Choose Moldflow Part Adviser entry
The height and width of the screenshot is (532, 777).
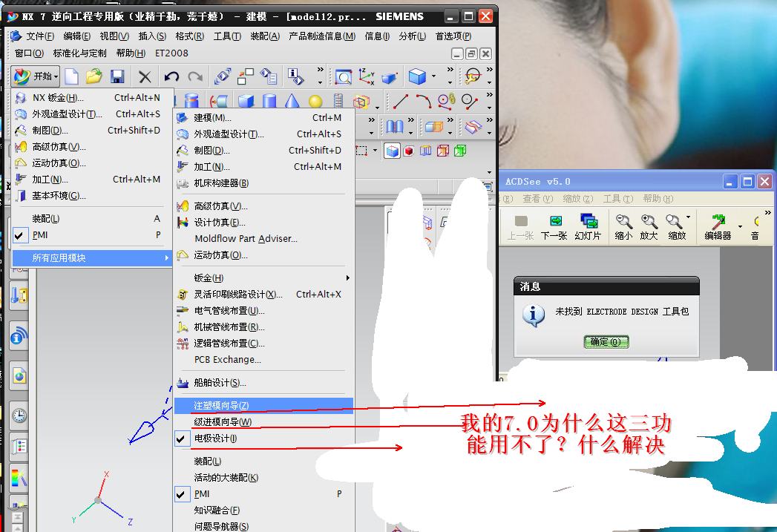point(263,239)
